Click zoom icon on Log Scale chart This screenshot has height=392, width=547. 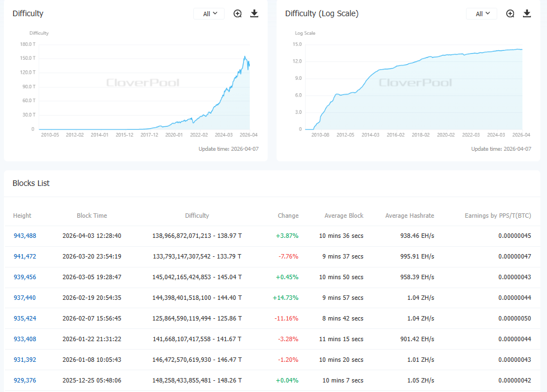tap(510, 14)
